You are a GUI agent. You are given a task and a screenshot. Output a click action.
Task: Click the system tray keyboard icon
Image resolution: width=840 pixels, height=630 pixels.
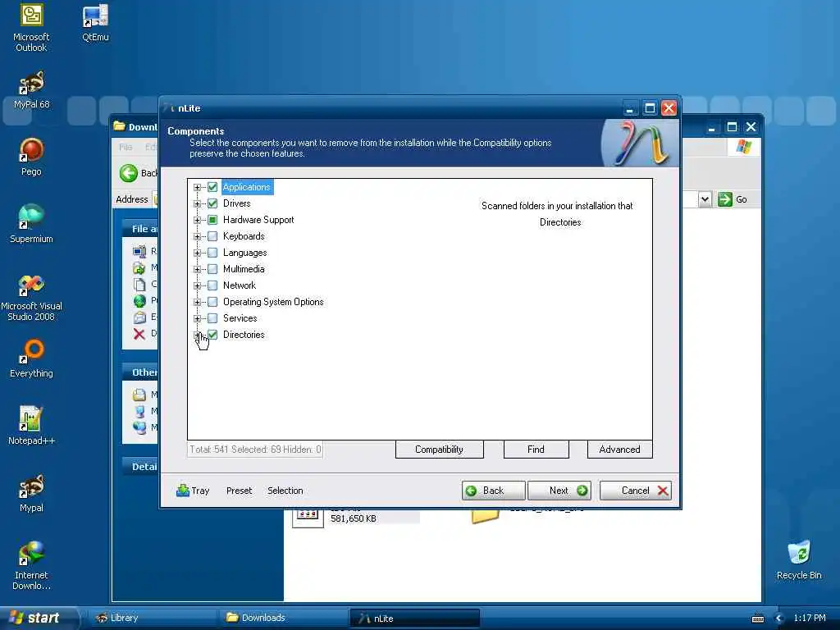(x=758, y=619)
